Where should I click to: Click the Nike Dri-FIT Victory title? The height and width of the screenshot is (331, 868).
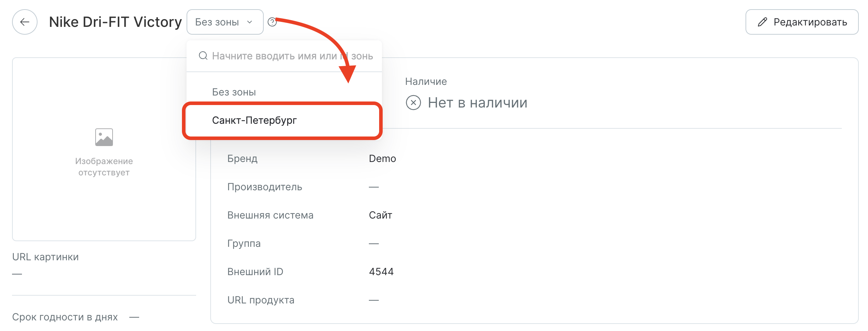tap(115, 22)
